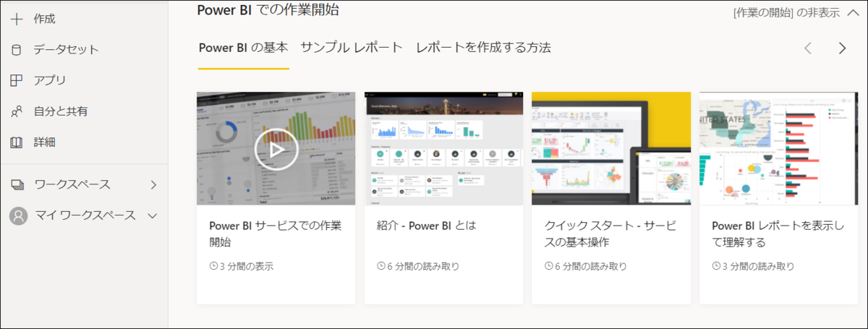Select the Power BI の基本 tab
Viewport: 868px width, 329px height.
(x=244, y=48)
